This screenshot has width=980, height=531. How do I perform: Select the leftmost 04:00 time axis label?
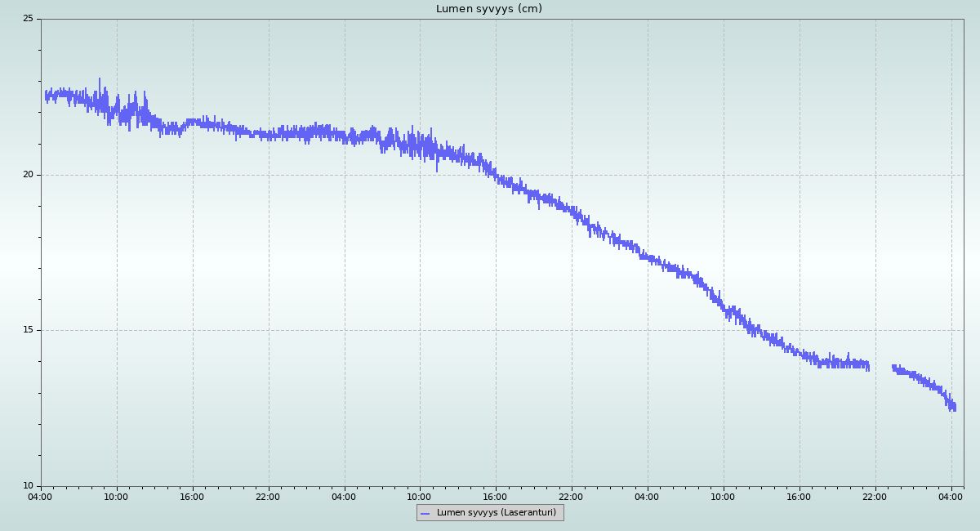click(x=40, y=497)
